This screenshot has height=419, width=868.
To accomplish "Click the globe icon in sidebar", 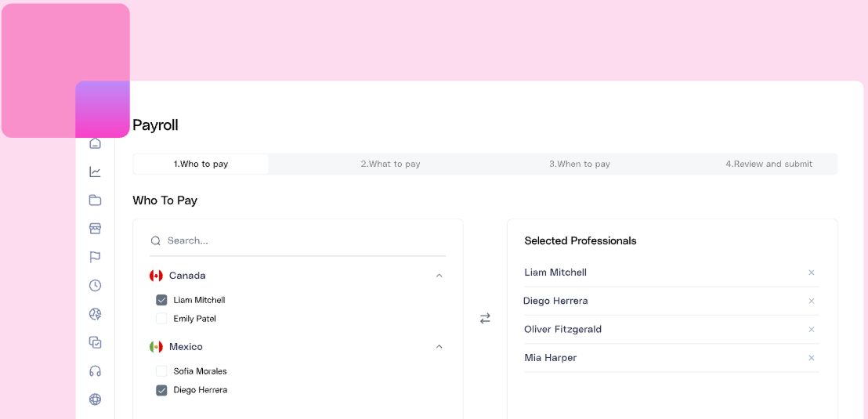I will [x=95, y=399].
